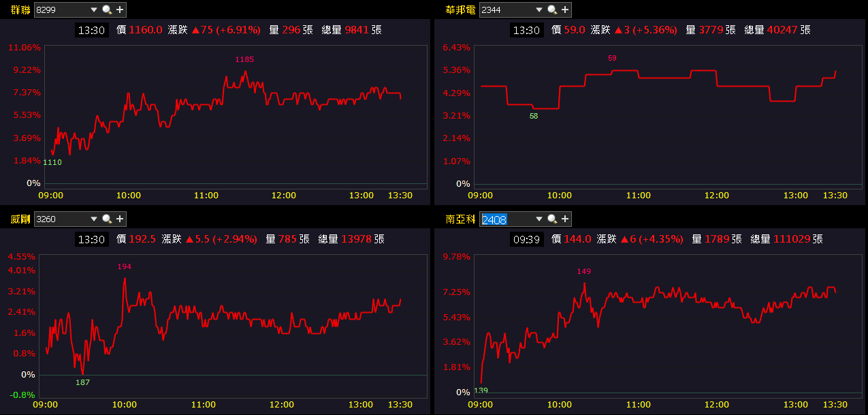Open the stock code dropdown showing 2344
This screenshot has height=415, width=868.
539,10
